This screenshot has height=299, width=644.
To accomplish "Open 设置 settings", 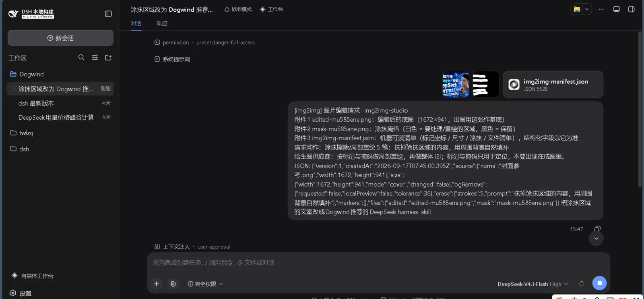I will [21, 293].
